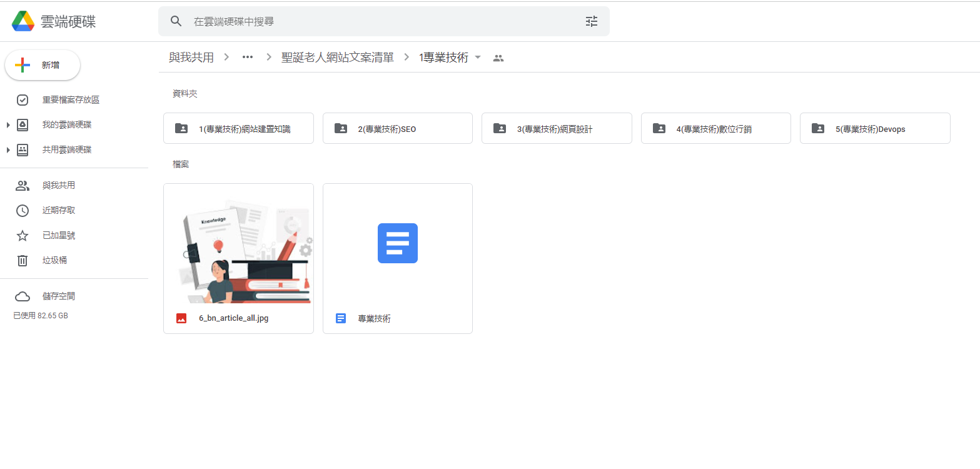
Task: Click the 專業技術 document file name
Action: [x=375, y=318]
